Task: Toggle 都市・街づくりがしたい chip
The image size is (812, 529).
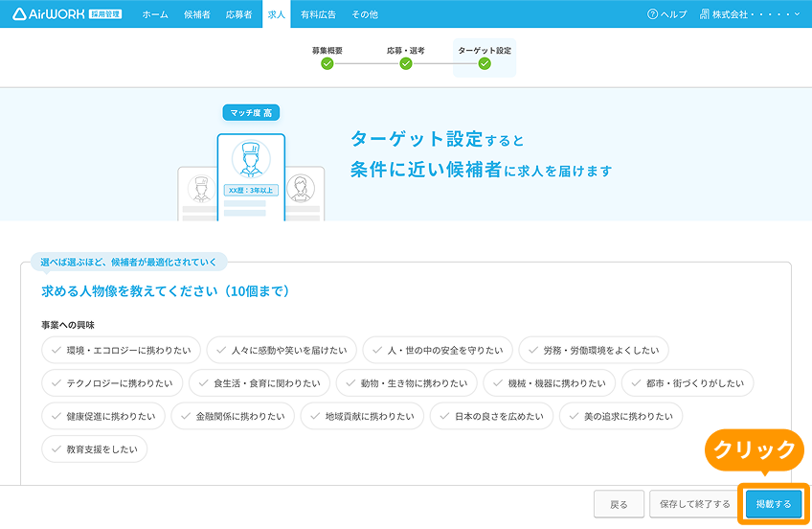Action: tap(688, 383)
